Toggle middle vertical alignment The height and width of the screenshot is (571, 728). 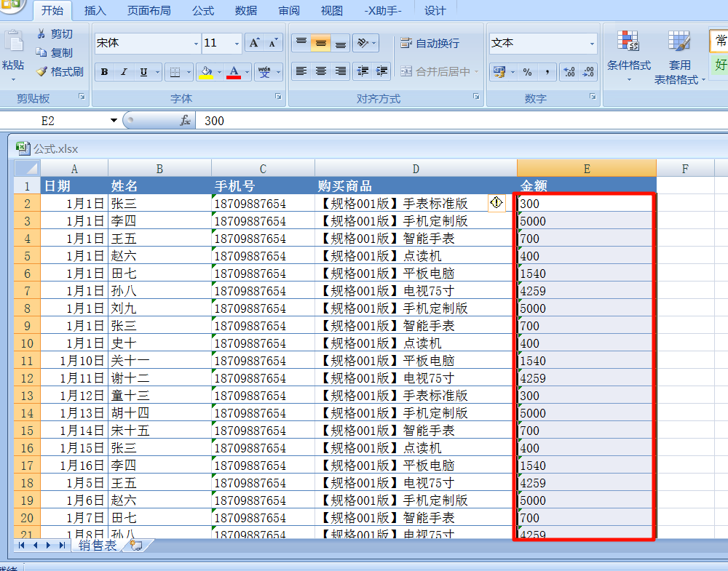point(321,43)
